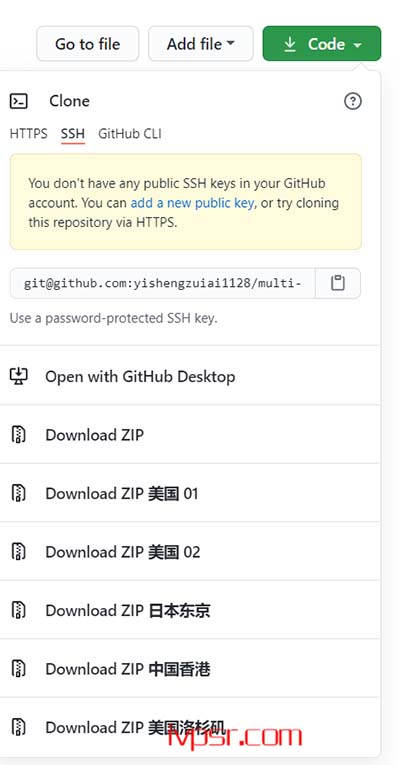Image resolution: width=400 pixels, height=765 pixels.
Task: Click the GitHub Desktop monitor icon
Action: pyautogui.click(x=19, y=376)
